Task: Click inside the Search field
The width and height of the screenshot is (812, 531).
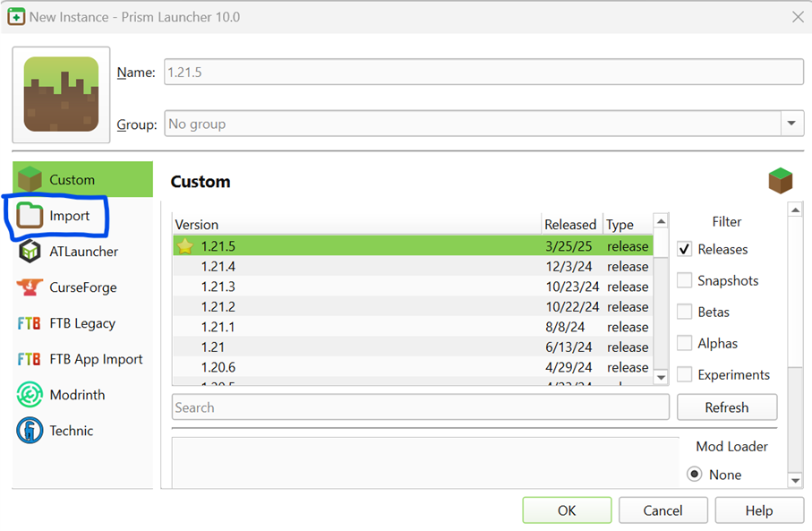Action: [x=358, y=407]
